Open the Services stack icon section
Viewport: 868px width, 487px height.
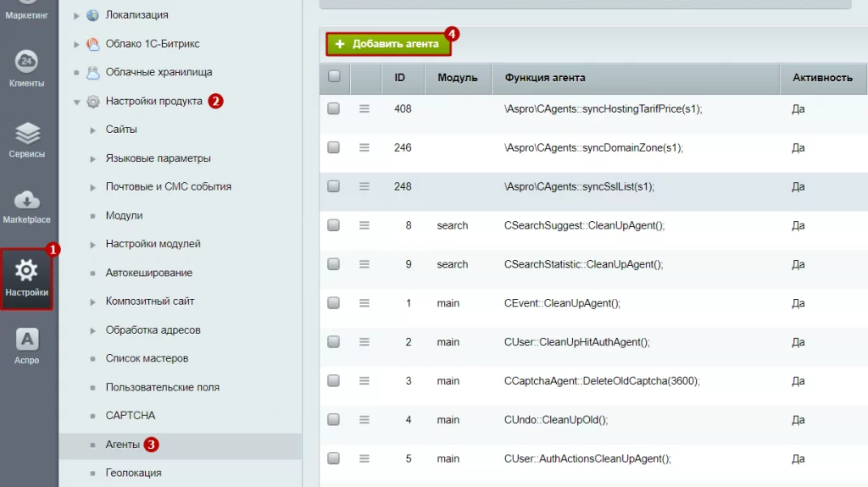pyautogui.click(x=27, y=139)
